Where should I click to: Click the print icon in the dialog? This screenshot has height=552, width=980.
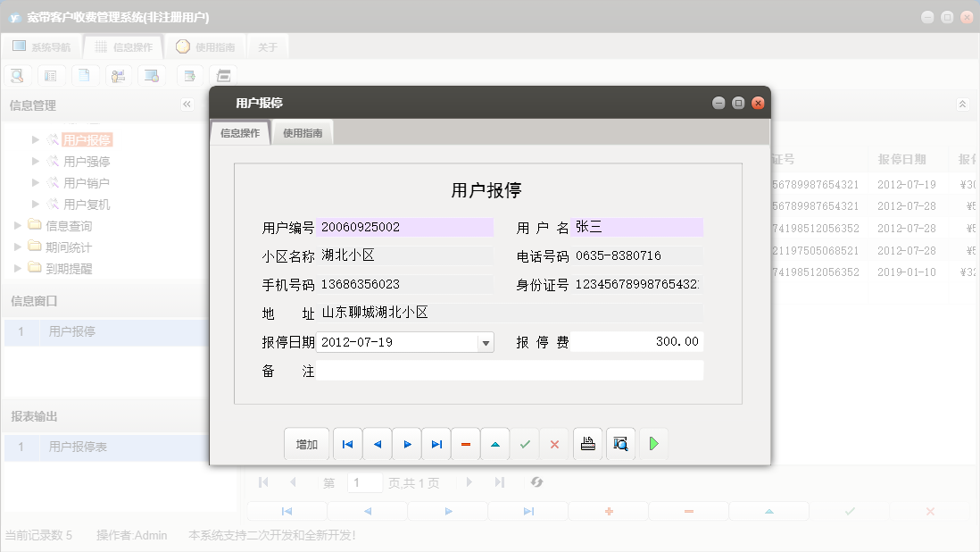point(587,444)
